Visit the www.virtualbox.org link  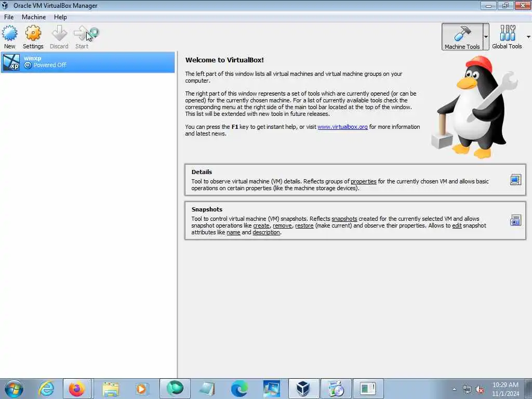[342, 127]
